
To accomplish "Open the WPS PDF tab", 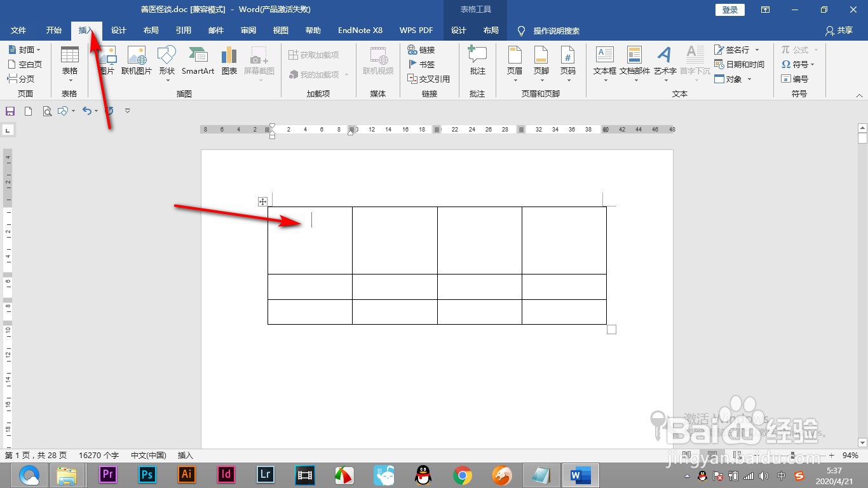I will click(416, 30).
